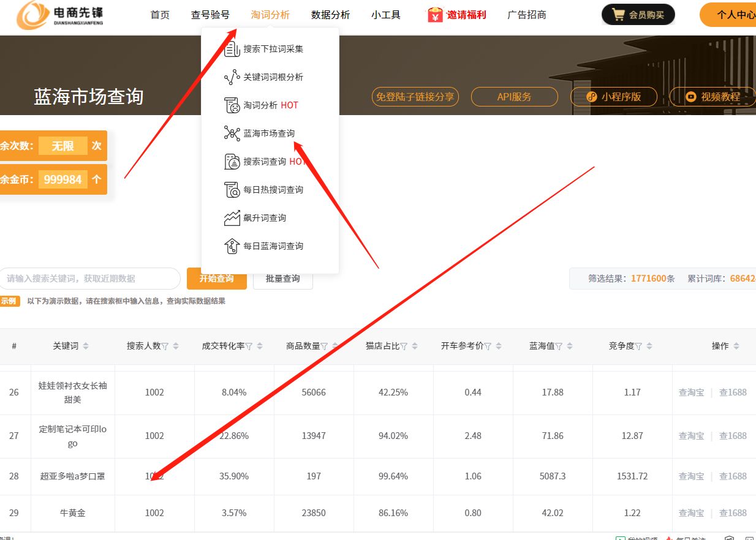Click 视频教程 button

[x=713, y=97]
